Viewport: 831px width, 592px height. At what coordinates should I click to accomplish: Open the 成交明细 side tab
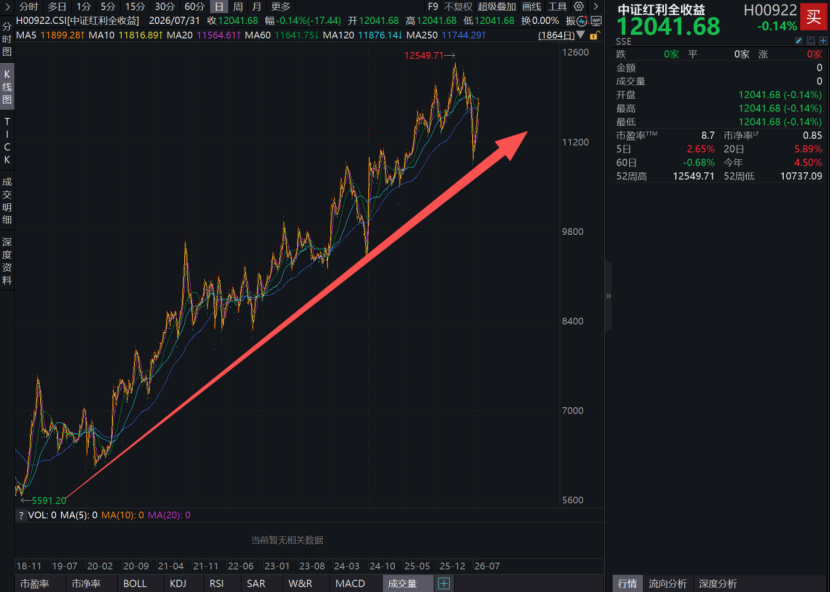tap(7, 200)
